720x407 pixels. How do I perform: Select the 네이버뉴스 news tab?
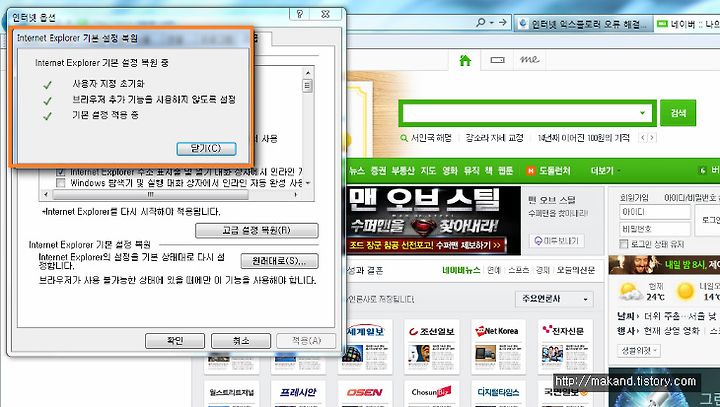461,270
